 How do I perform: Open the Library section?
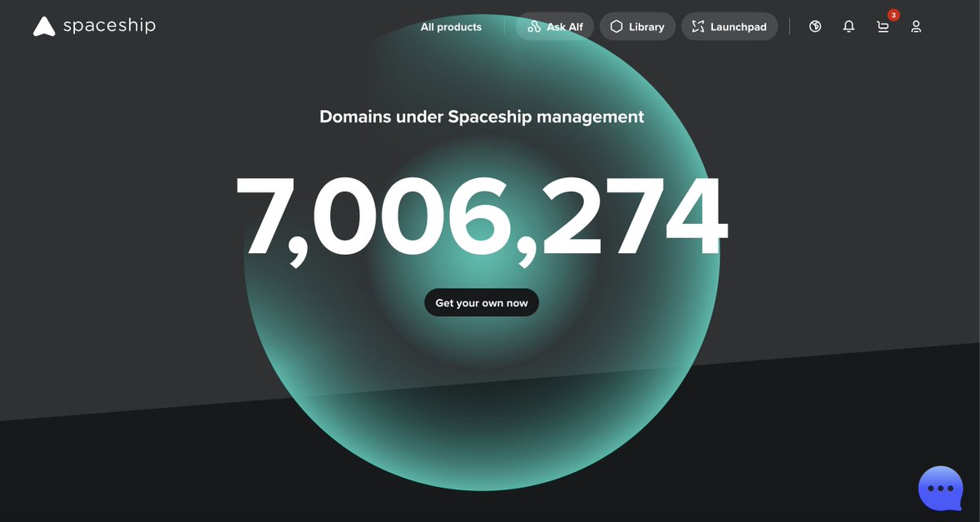[x=637, y=27]
